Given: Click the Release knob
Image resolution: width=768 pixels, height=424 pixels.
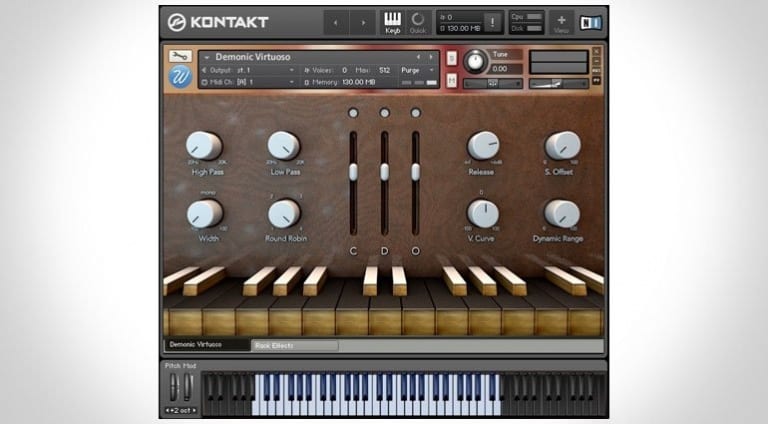Looking at the screenshot, I should point(483,145).
